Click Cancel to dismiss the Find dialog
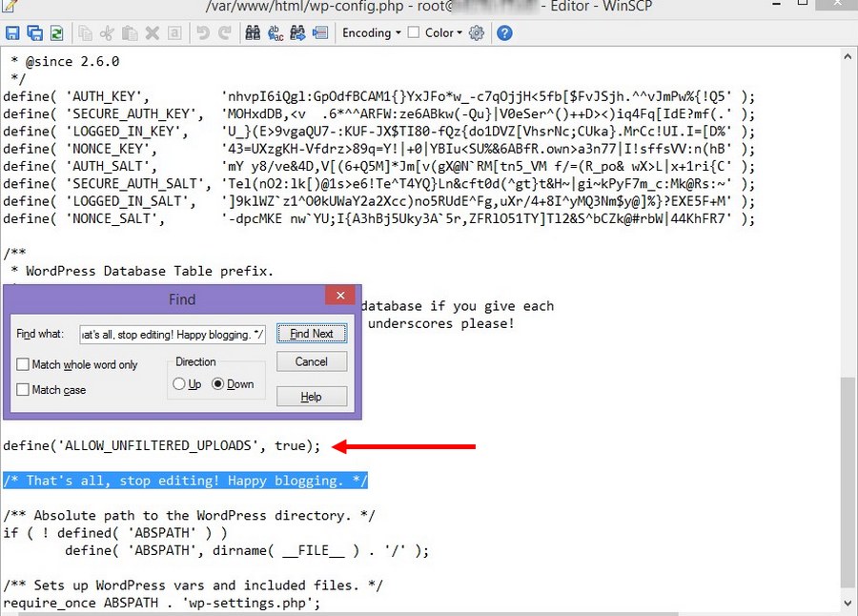The height and width of the screenshot is (616, 858). pos(312,361)
